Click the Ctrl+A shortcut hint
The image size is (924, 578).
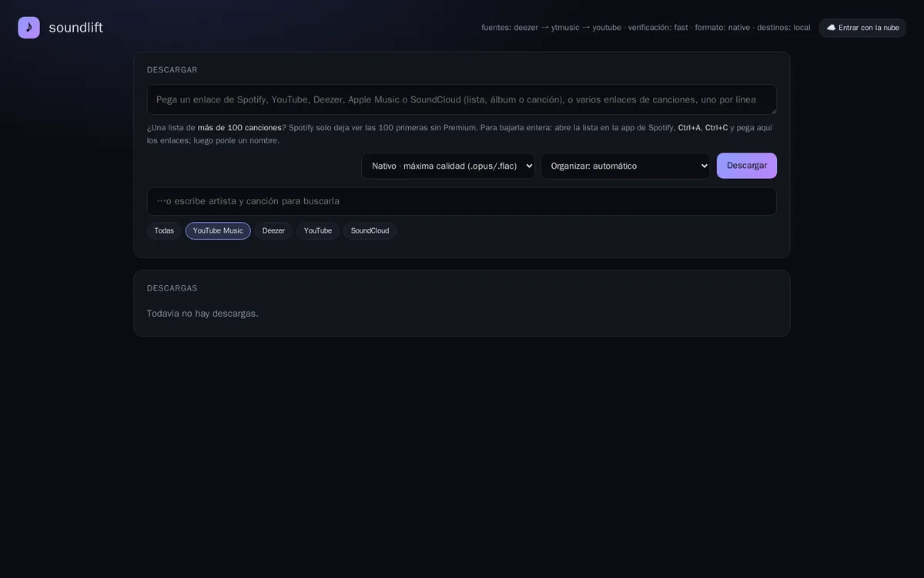[689, 128]
